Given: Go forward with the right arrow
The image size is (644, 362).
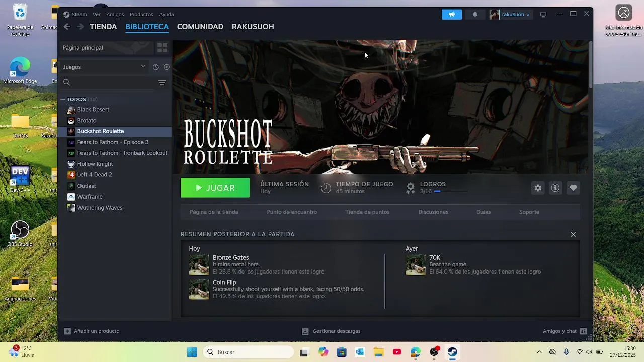Looking at the screenshot, I should [80, 27].
